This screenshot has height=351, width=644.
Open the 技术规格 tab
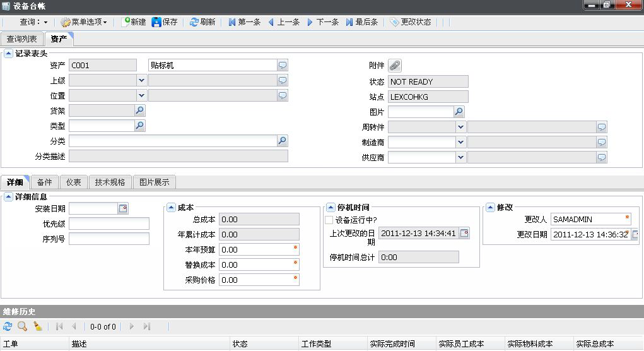point(110,182)
